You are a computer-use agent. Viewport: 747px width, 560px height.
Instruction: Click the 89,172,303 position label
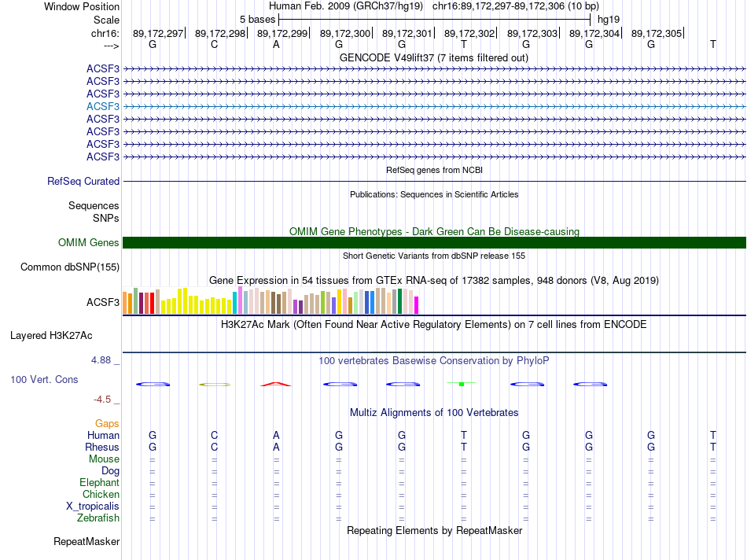pyautogui.click(x=532, y=33)
